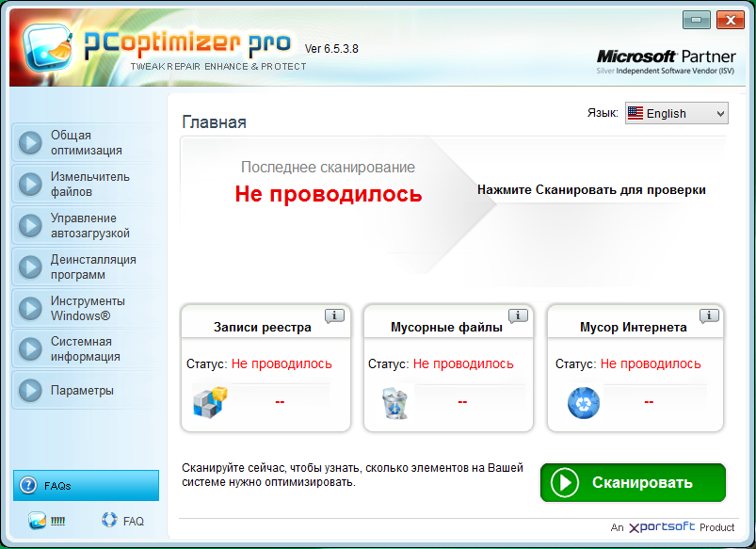Open the Мусор Интернета info icon
Image resolution: width=756 pixels, height=549 pixels.
709,315
